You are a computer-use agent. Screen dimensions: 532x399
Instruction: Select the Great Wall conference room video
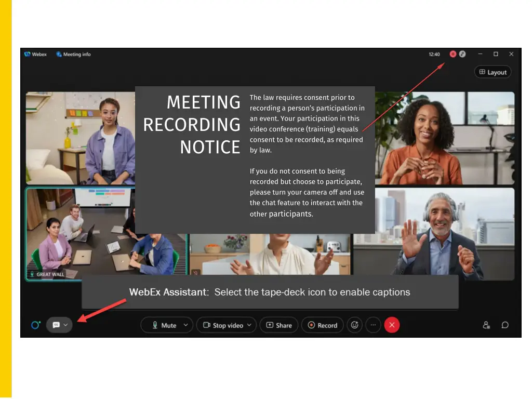78,234
